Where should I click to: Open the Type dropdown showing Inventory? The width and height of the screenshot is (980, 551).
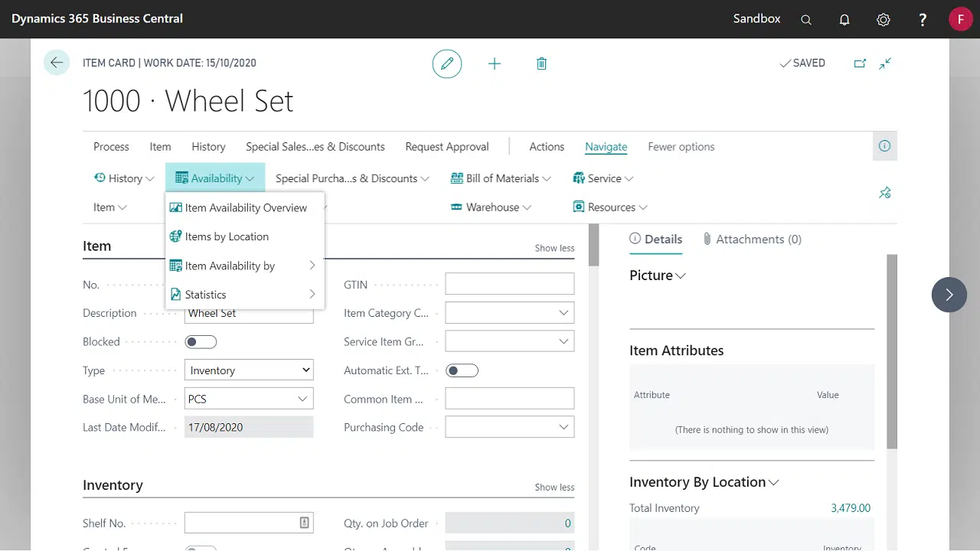[x=249, y=370]
